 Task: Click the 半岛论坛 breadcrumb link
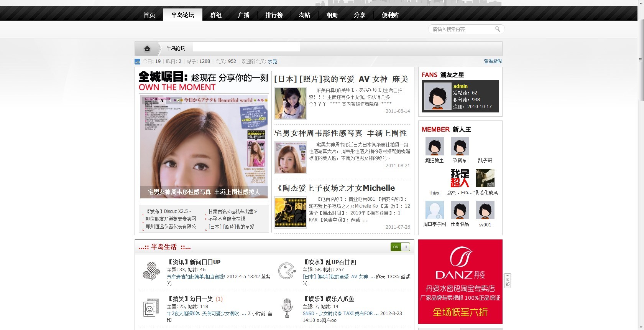(x=176, y=49)
